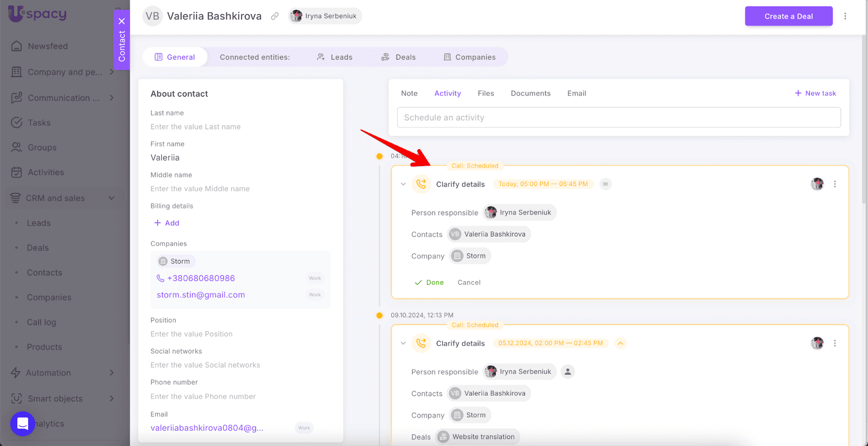Open the three-dot menu near Create a Deal

pos(845,16)
